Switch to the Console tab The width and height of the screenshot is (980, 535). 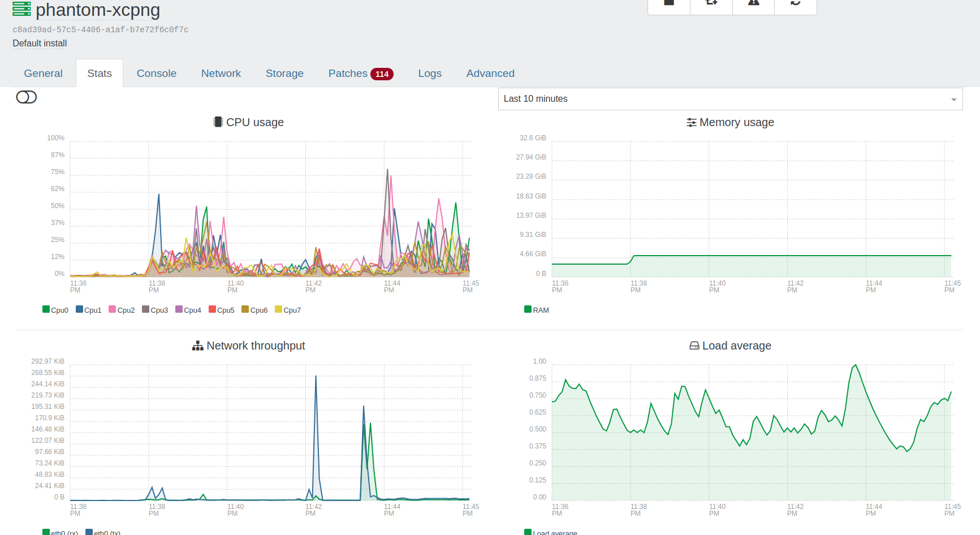pyautogui.click(x=157, y=74)
